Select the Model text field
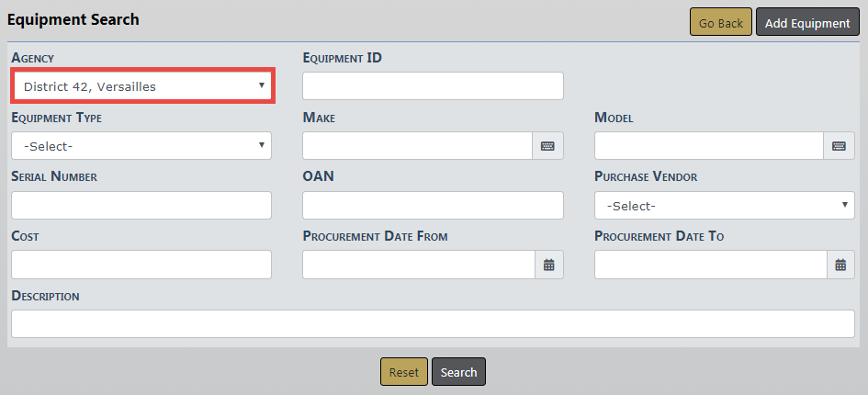The width and height of the screenshot is (868, 395). (708, 146)
